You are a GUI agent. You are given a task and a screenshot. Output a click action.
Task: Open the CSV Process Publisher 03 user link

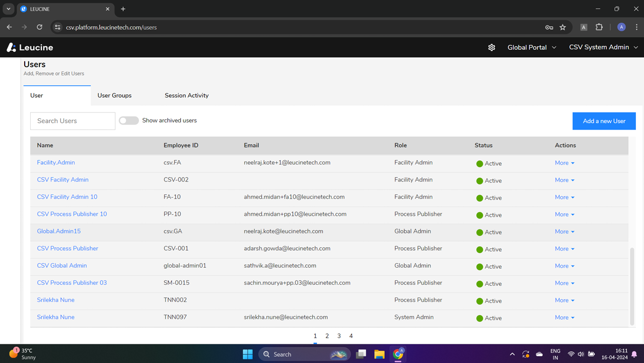[72, 282]
